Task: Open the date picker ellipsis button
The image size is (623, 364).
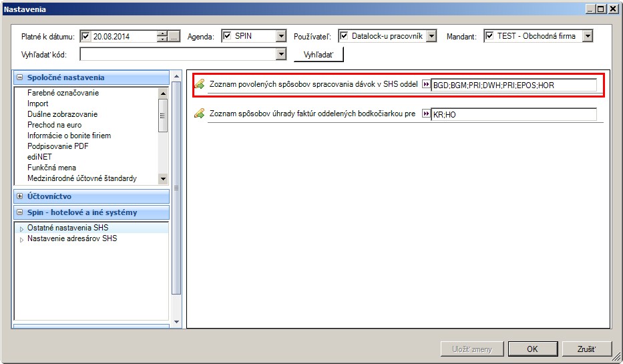Action: [174, 37]
